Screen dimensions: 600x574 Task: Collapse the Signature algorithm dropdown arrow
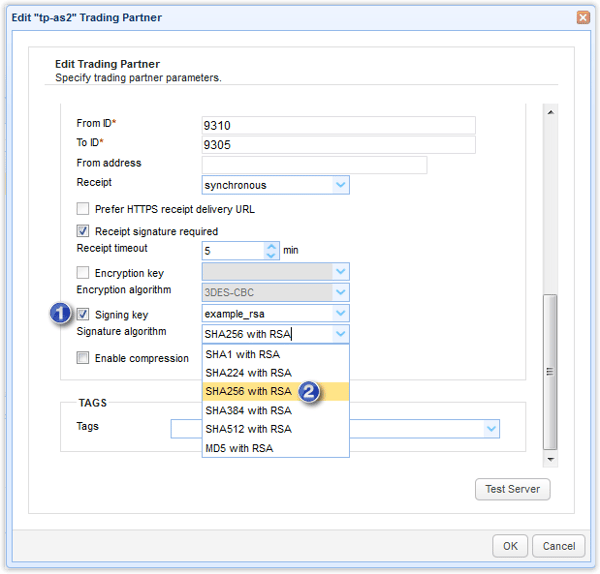point(340,334)
